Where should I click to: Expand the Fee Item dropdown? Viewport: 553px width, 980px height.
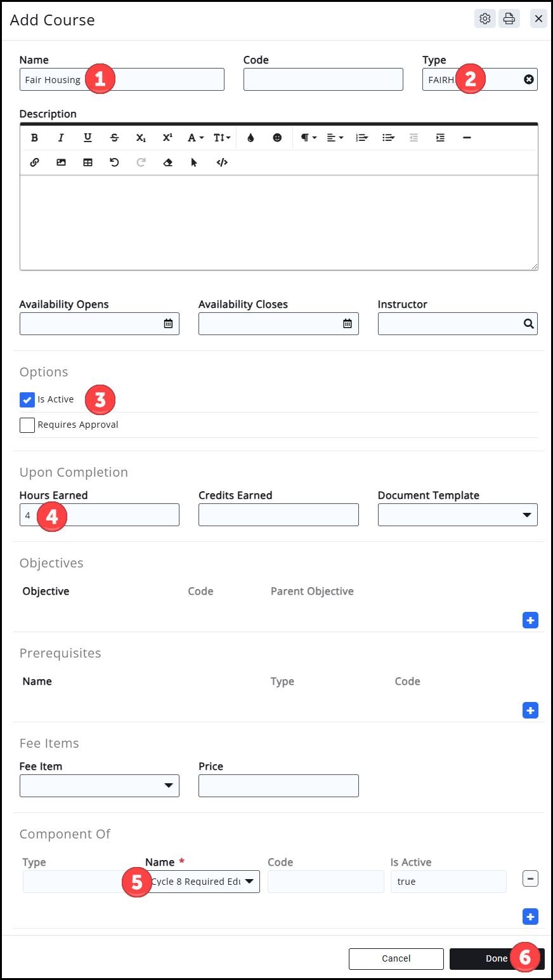pyautogui.click(x=100, y=786)
